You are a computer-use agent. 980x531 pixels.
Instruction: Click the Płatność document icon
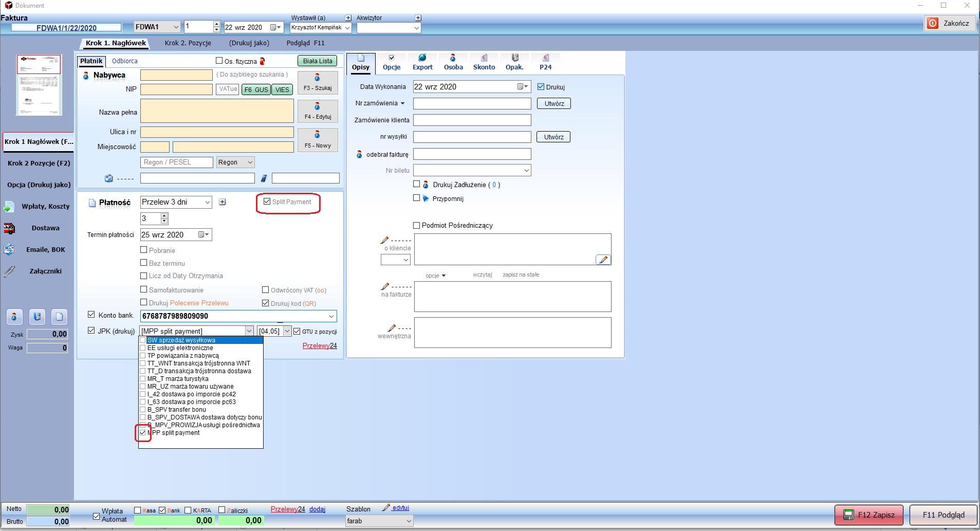click(92, 203)
